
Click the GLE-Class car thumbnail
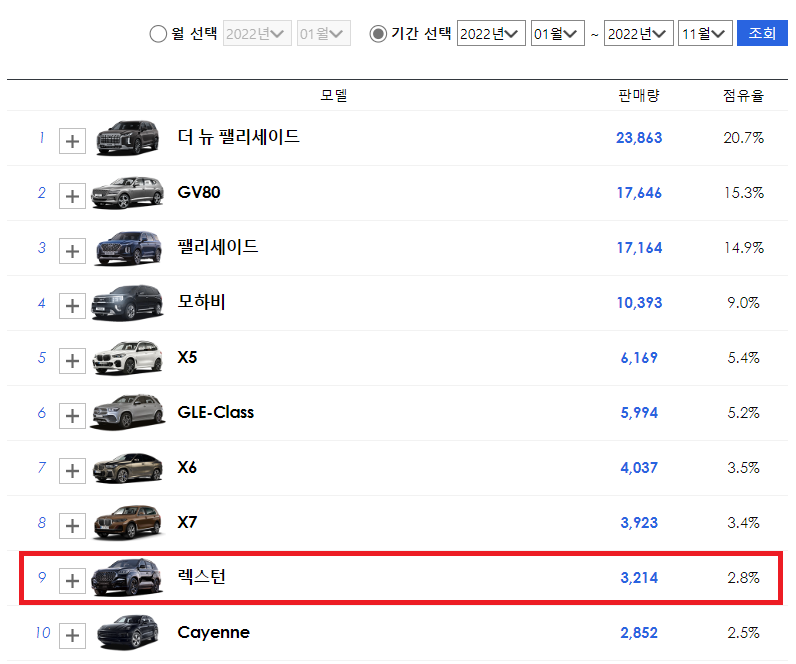127,412
